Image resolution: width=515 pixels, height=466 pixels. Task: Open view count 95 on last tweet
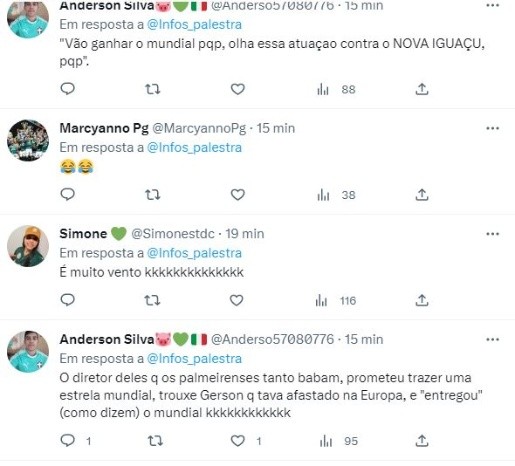point(338,441)
